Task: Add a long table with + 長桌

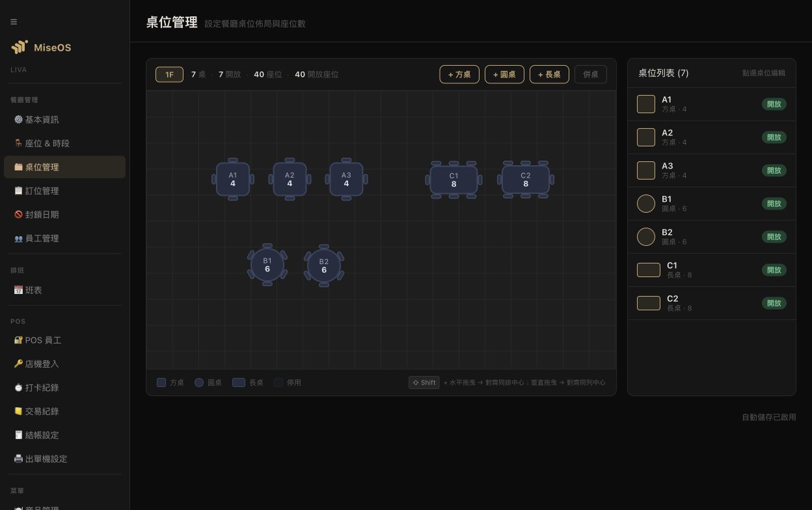Action: 549,74
